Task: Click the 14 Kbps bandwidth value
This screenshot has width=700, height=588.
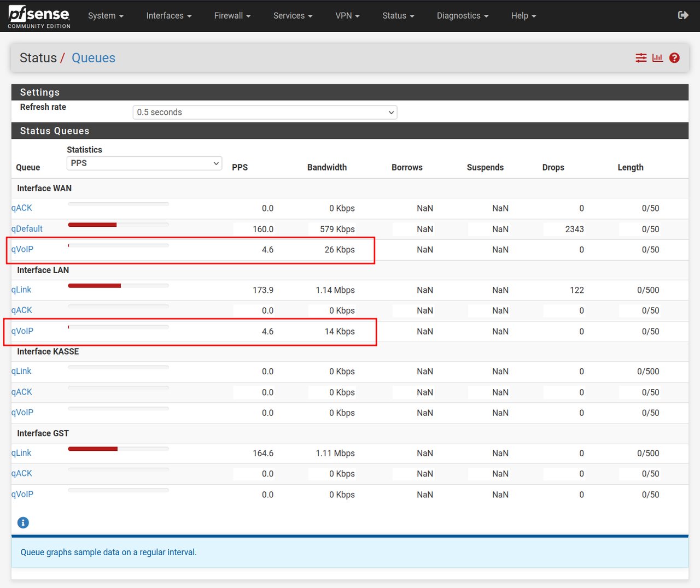Action: (340, 332)
